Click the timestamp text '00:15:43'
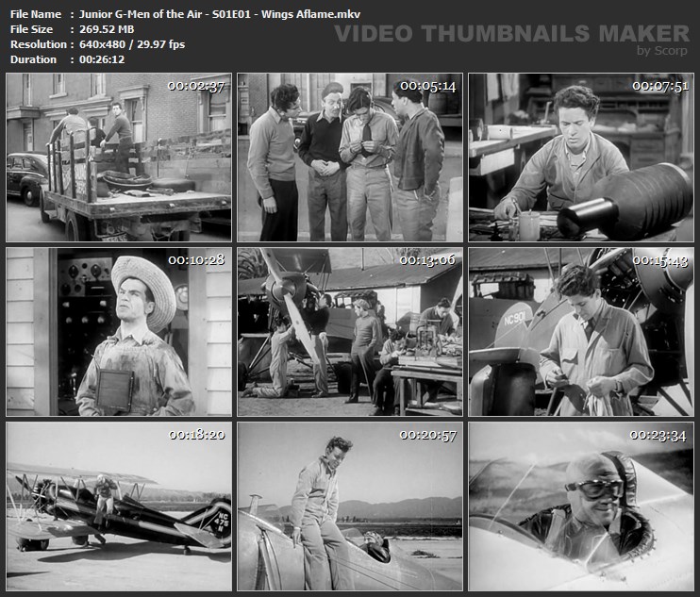This screenshot has height=597, width=700. click(x=660, y=261)
